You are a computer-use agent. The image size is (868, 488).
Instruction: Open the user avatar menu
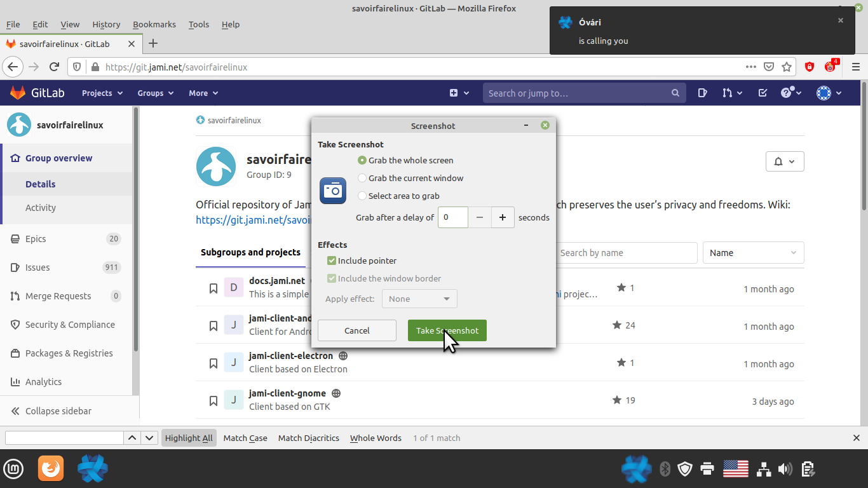point(829,93)
